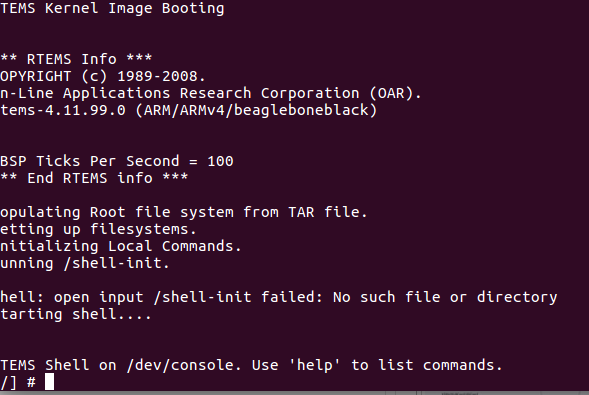Click the '(ARM/ARMv4/beagleboneblack)' version text
The image size is (589, 395).
[256, 110]
